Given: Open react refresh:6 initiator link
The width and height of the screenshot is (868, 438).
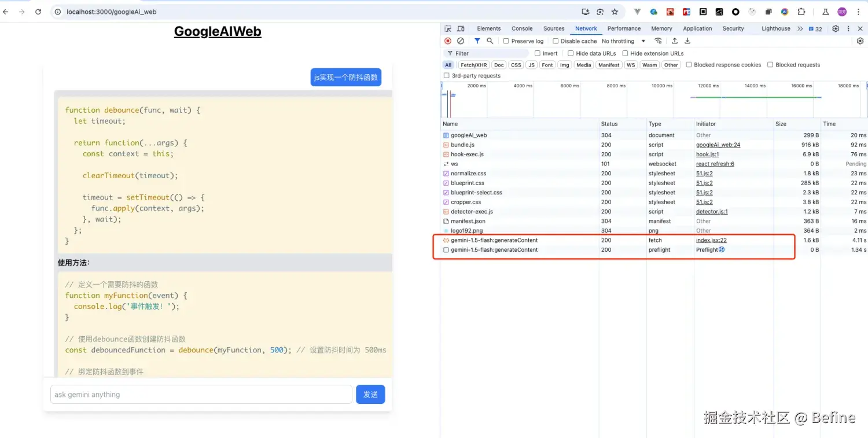Looking at the screenshot, I should [715, 164].
